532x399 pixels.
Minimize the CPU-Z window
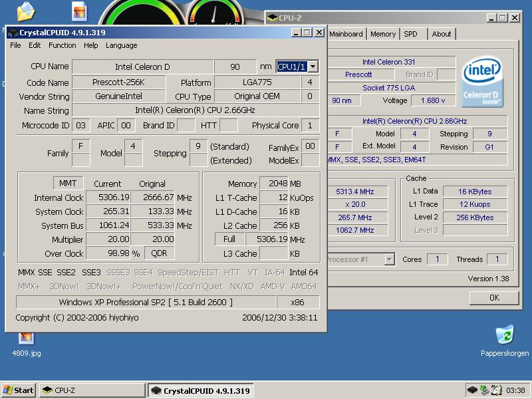492,18
